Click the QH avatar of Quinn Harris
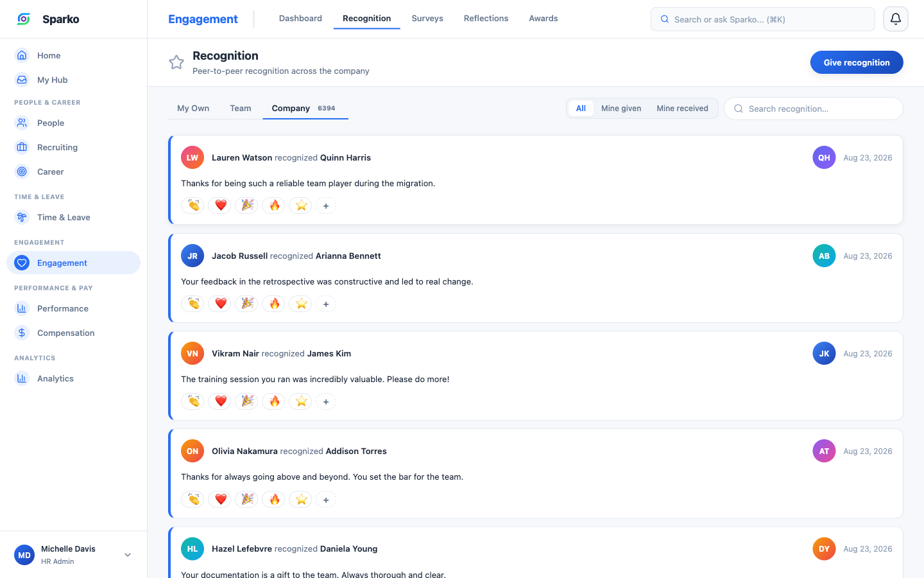Image resolution: width=924 pixels, height=578 pixels. [x=824, y=157]
